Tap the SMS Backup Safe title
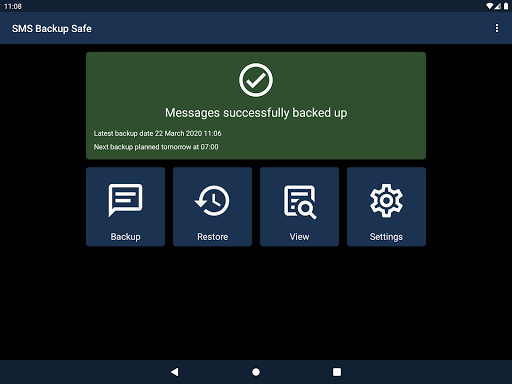Viewport: 512px width, 384px height. 52,29
